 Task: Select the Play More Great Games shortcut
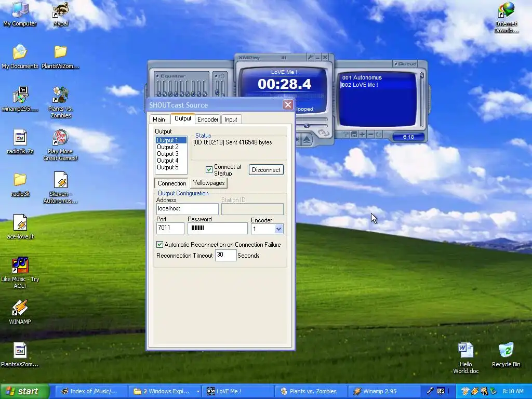click(60, 145)
